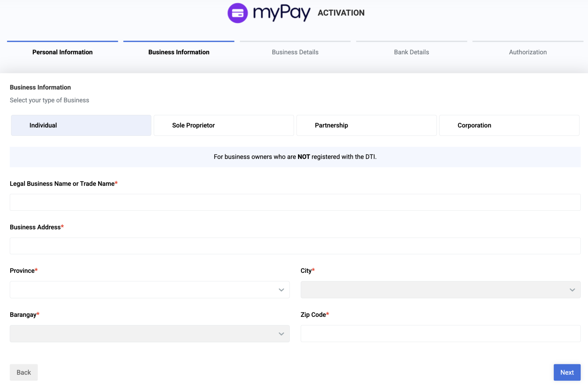
Task: Click the blue Next button
Action: (567, 372)
